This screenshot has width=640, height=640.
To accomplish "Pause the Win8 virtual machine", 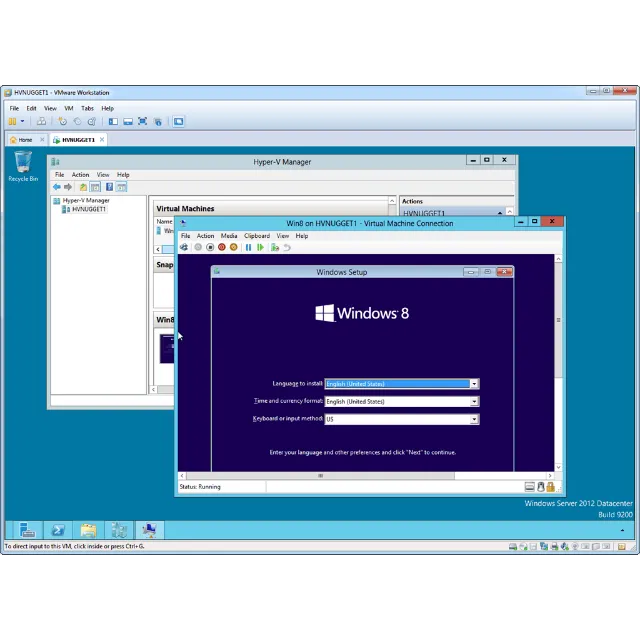I will 248,247.
